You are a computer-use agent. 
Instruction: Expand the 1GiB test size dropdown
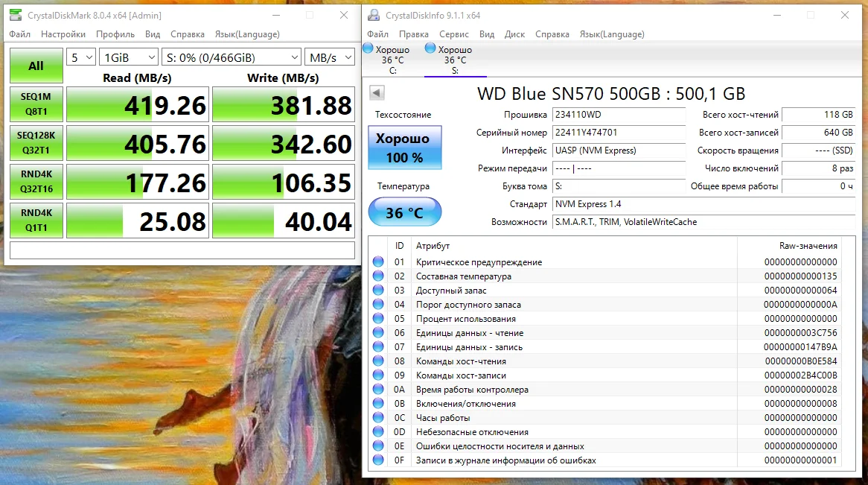point(129,57)
